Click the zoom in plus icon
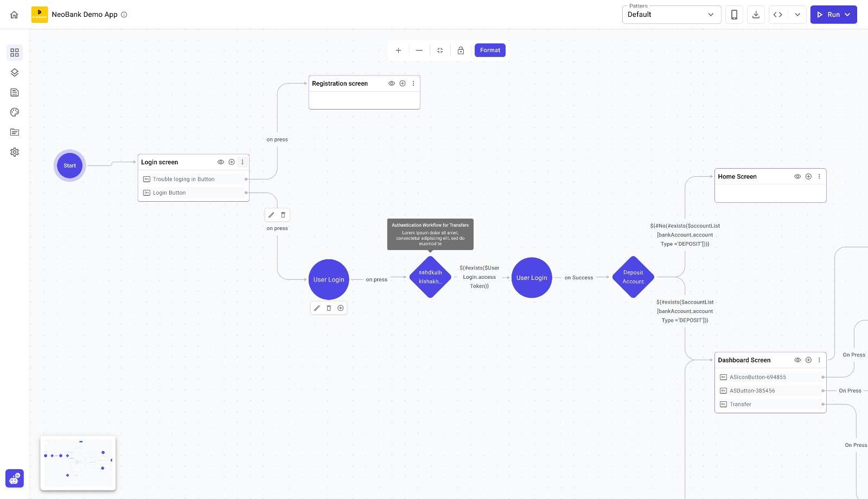The width and height of the screenshot is (868, 499). click(398, 50)
